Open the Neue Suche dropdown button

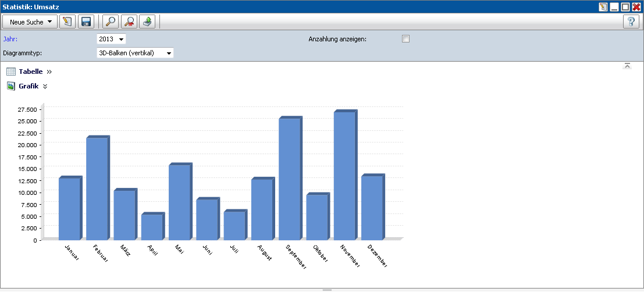(x=30, y=22)
